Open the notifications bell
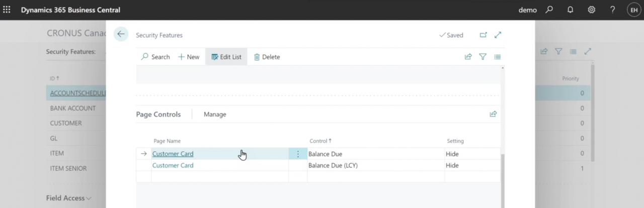Screen dimensions: 644x208 [x=571, y=10]
